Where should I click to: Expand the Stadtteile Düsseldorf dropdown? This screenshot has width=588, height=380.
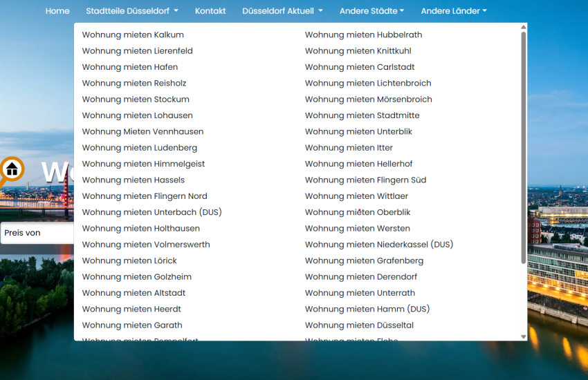point(132,11)
